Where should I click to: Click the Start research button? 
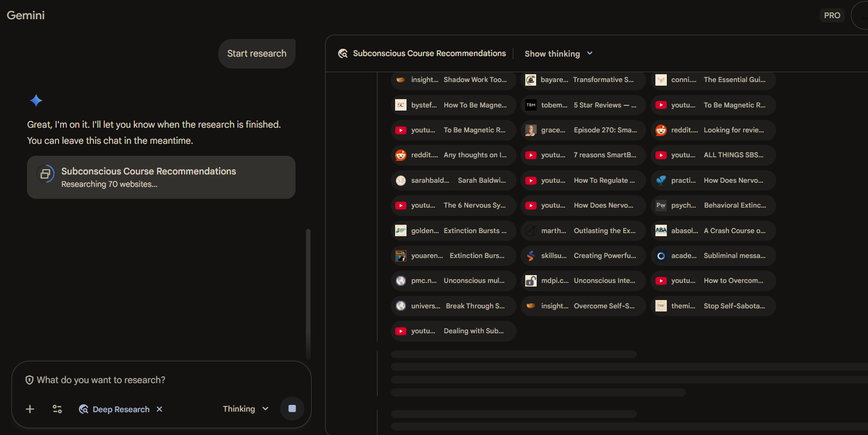click(x=257, y=53)
